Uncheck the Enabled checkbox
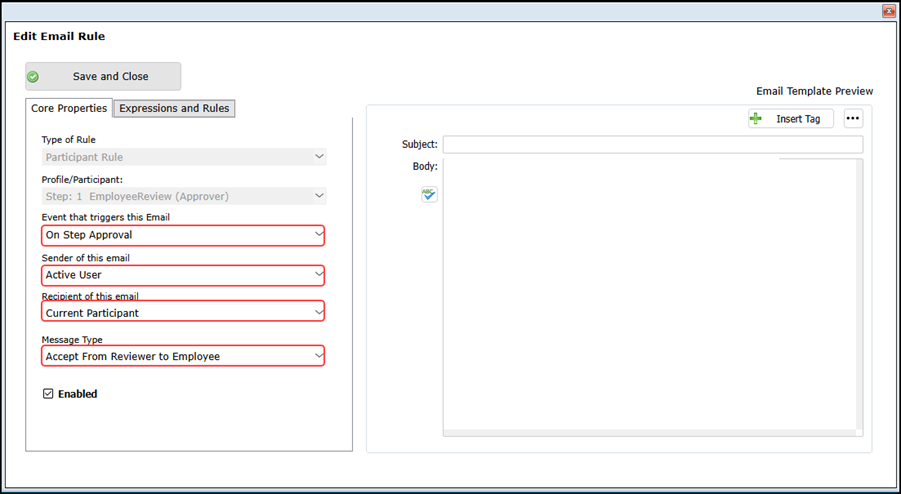The image size is (901, 494). click(48, 394)
